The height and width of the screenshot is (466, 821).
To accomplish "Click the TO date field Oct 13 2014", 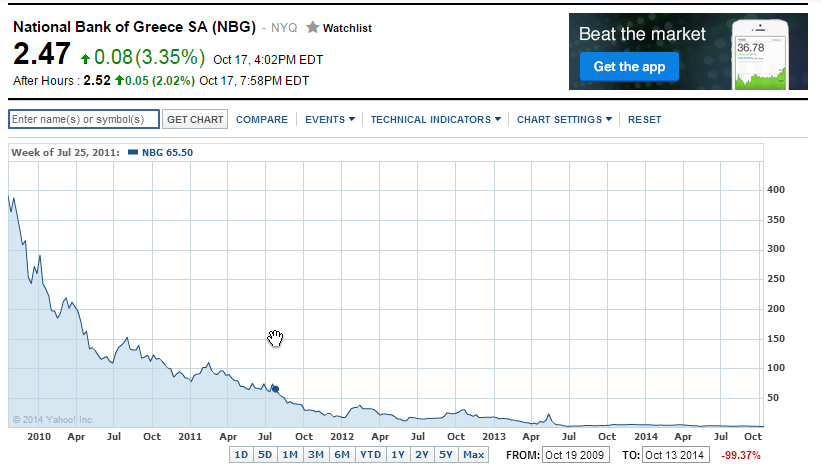I will (676, 455).
